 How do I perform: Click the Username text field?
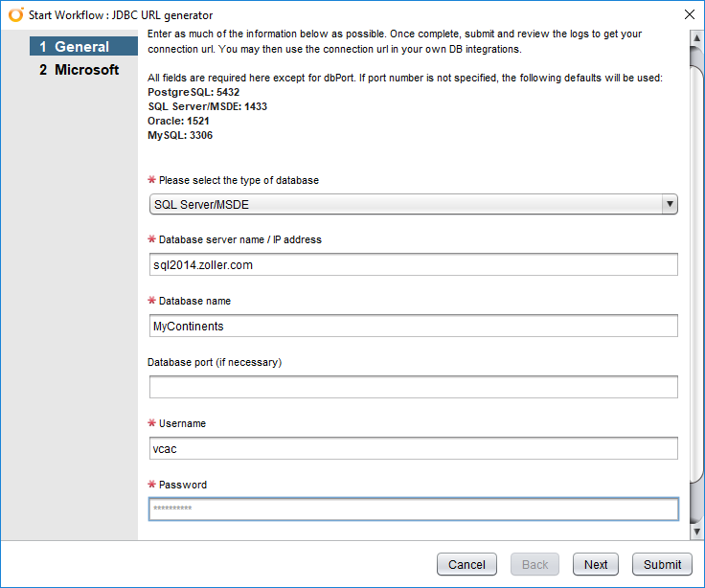tap(413, 448)
